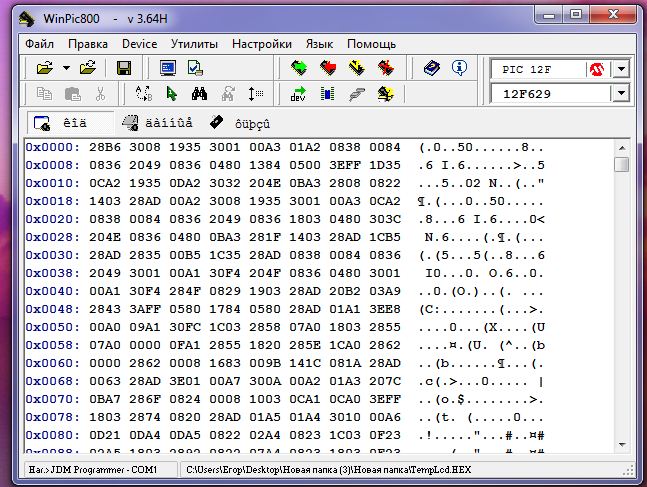This screenshot has width=647, height=487.
Task: Switch to the third configuration tab
Action: coord(239,123)
